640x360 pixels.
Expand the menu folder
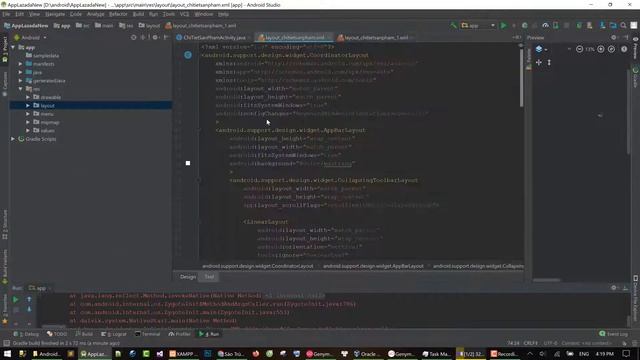tap(28, 114)
